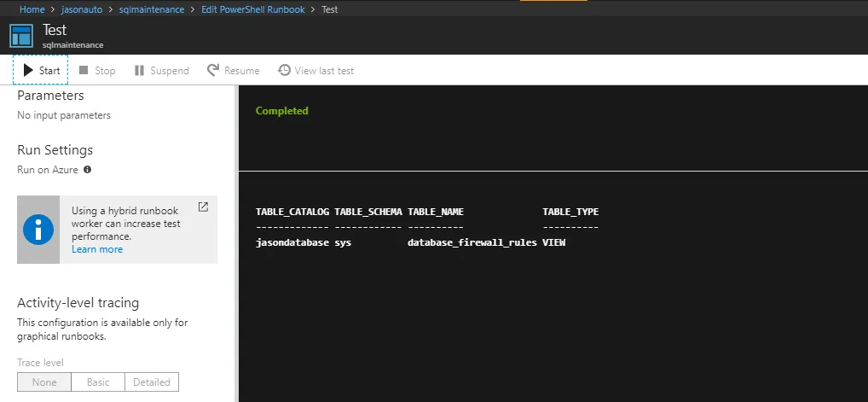Click the Run Settings heading
This screenshot has width=868, height=402.
(x=55, y=149)
